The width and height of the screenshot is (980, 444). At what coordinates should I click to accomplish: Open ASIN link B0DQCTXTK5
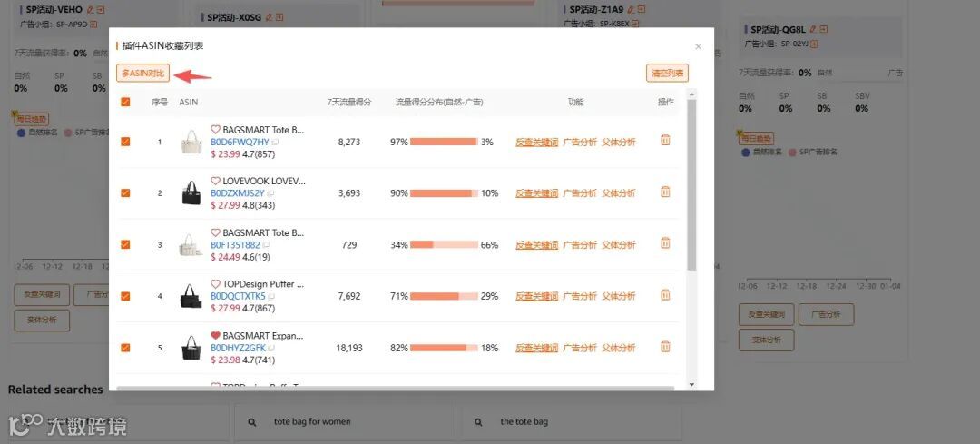[238, 296]
